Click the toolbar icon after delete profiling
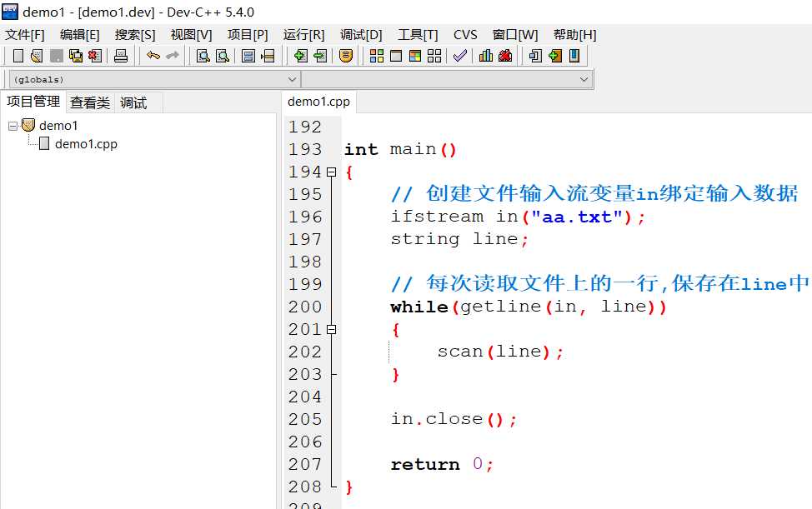 pos(535,56)
